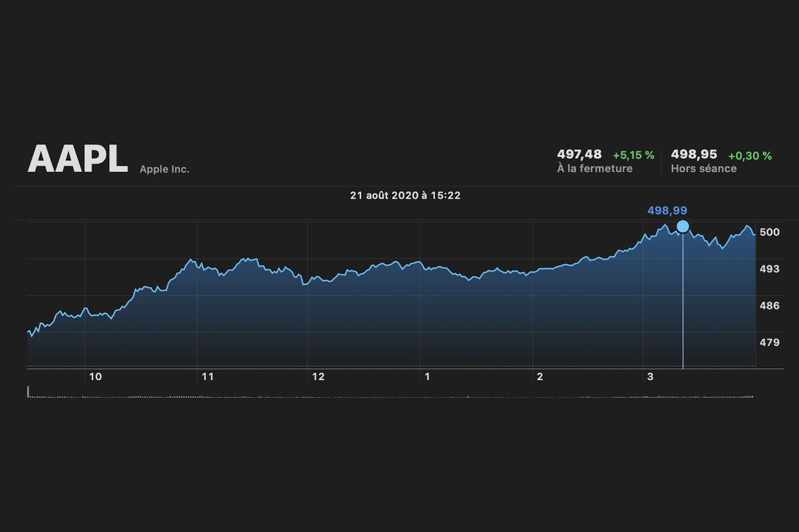Click the AAPL ticker symbol heading

[78, 158]
